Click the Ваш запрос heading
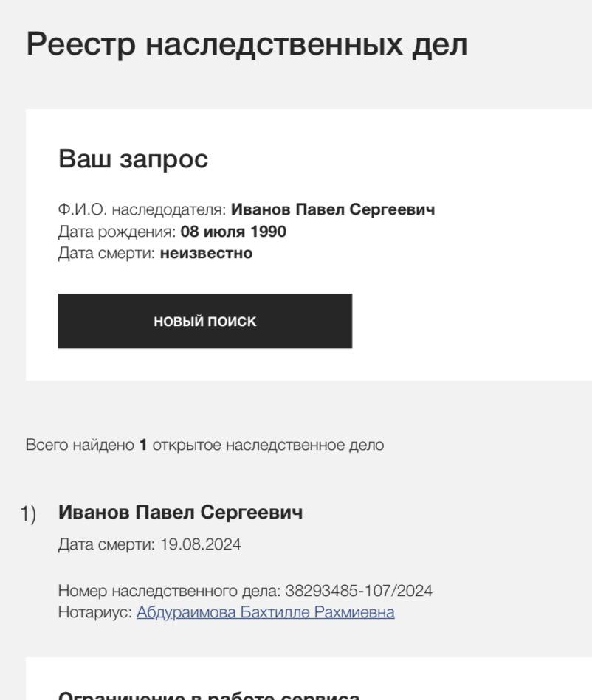592x700 pixels. [133, 159]
